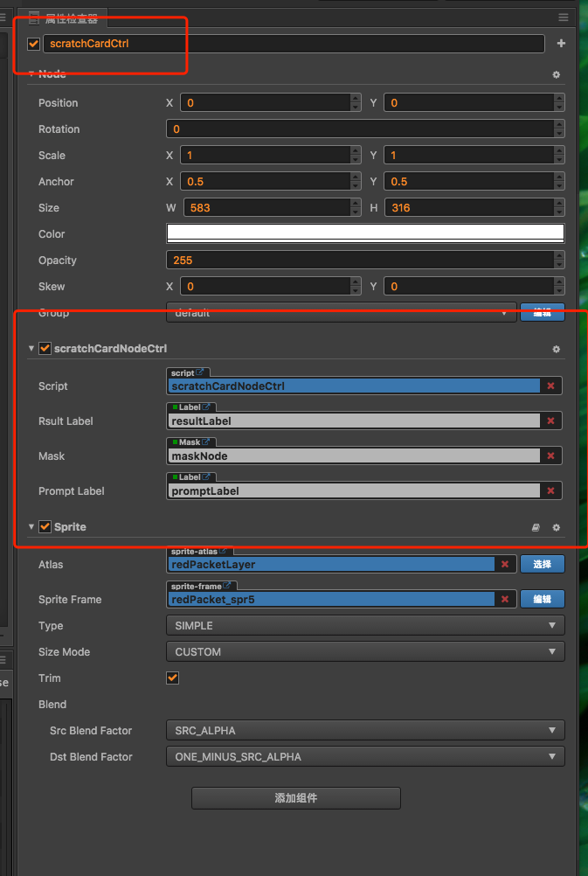Collapse the Node section
The height and width of the screenshot is (876, 588).
point(31,73)
